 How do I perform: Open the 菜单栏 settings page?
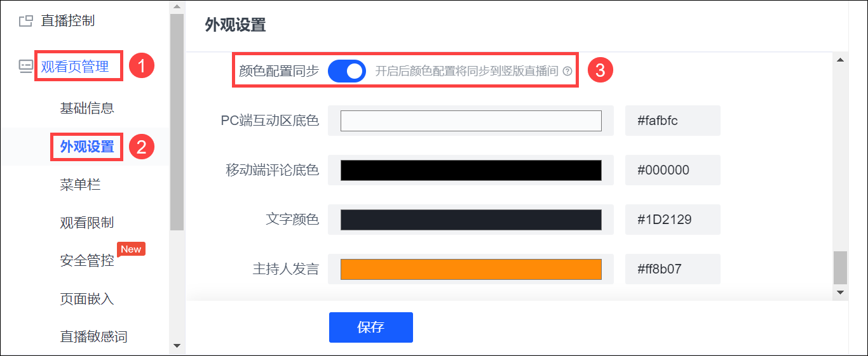click(80, 185)
